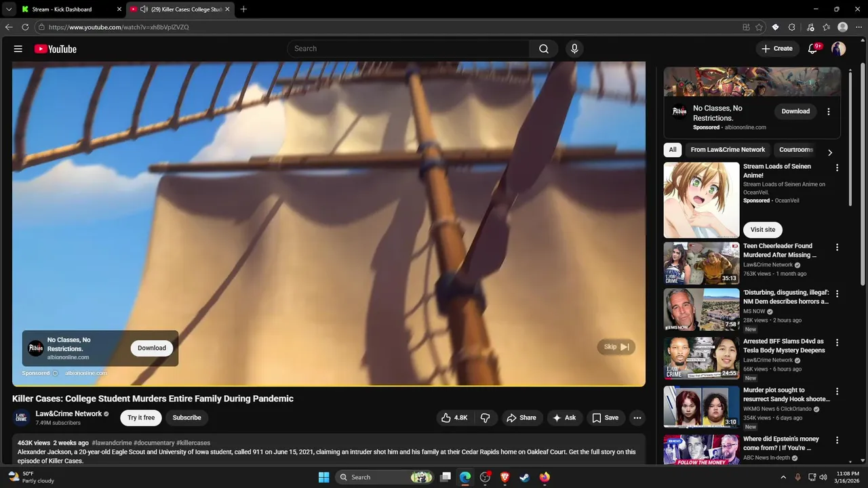Open the Arrested BFF Slams D4vd thumbnail
The width and height of the screenshot is (868, 488).
701,359
